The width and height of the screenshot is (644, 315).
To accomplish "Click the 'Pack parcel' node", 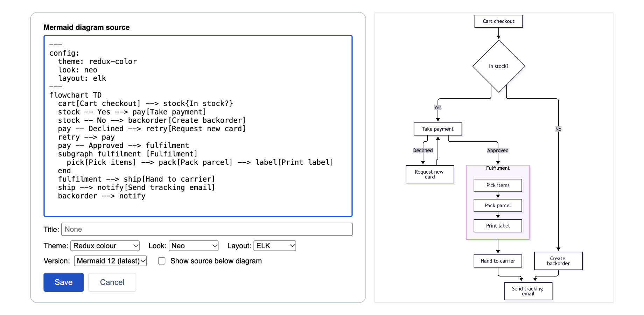I will pyautogui.click(x=498, y=205).
